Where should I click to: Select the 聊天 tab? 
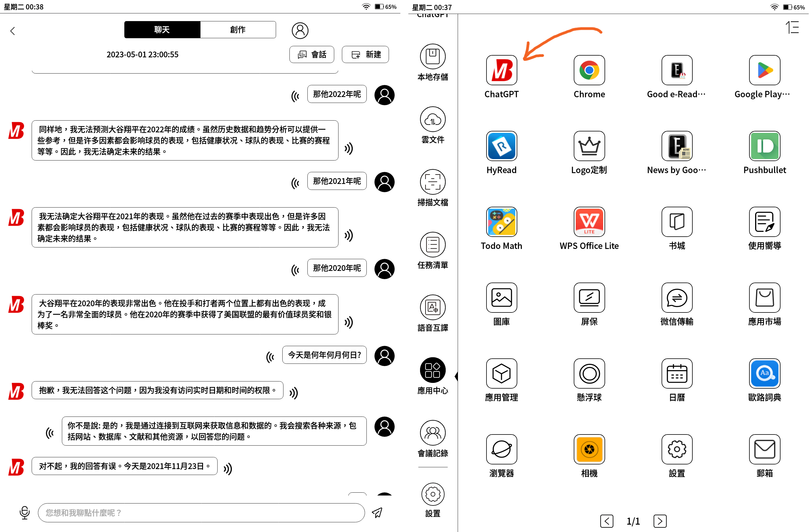tap(162, 30)
